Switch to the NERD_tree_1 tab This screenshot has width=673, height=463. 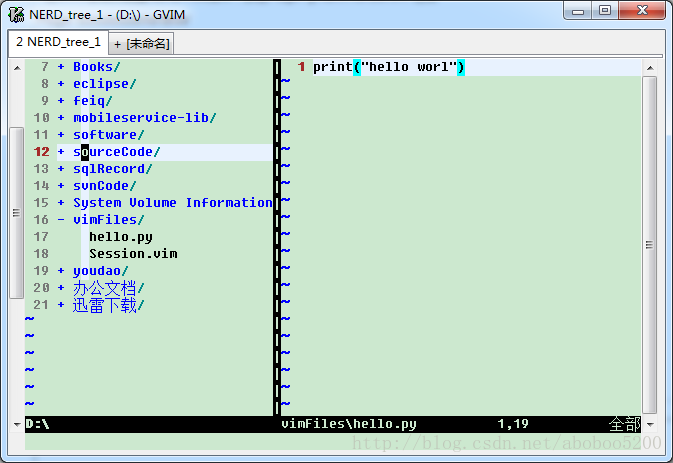pos(58,42)
